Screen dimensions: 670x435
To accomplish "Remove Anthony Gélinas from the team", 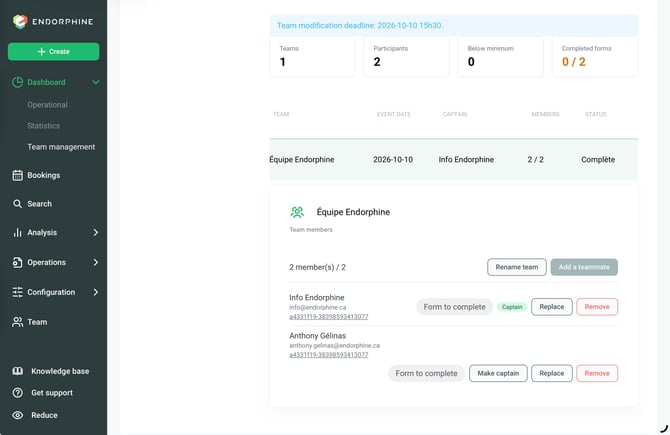I will [x=597, y=373].
